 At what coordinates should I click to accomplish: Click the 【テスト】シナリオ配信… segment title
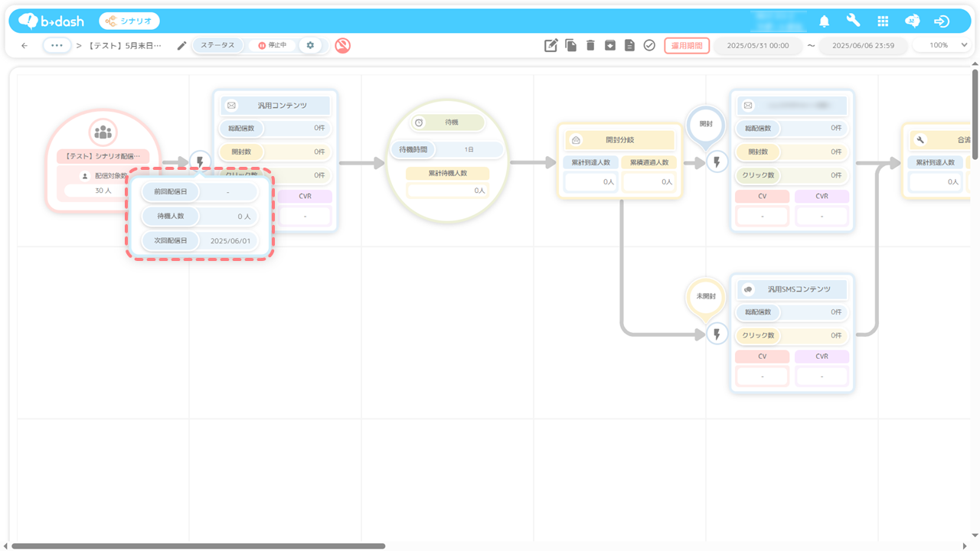(x=103, y=156)
